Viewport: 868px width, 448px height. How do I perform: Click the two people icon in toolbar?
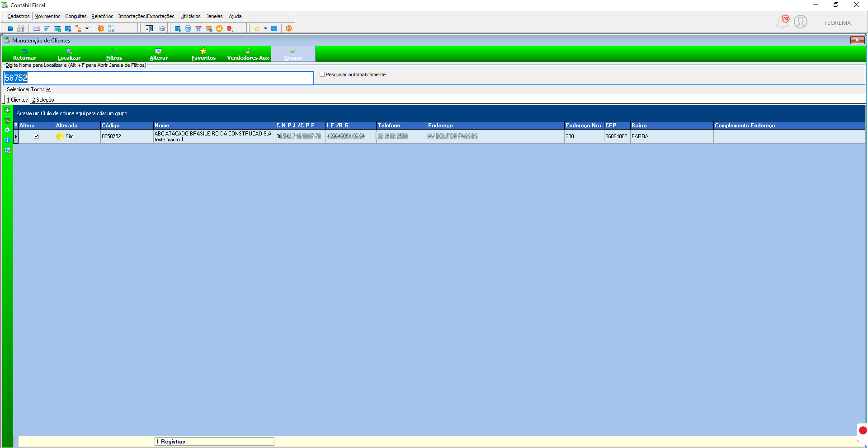[x=21, y=28]
